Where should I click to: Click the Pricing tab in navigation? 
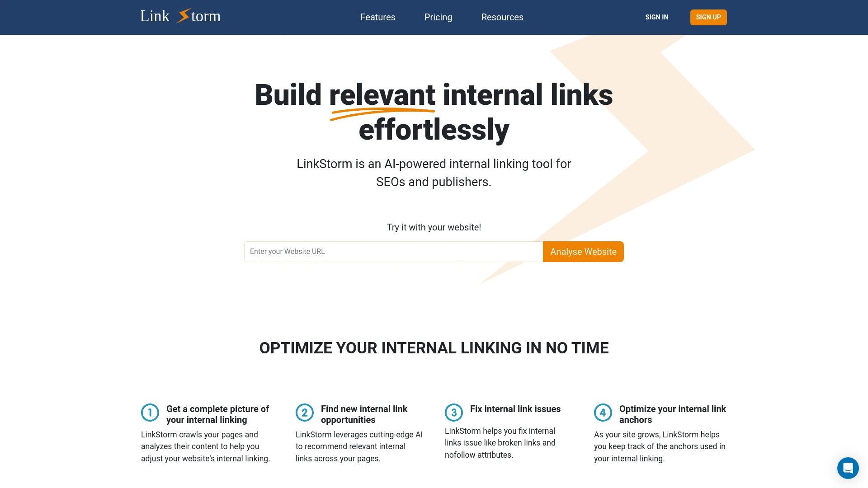(x=438, y=17)
